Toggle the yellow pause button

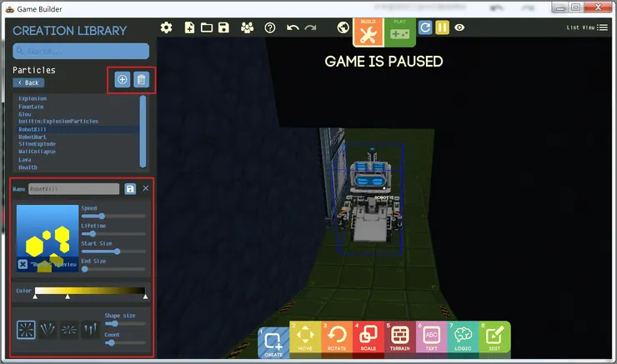point(442,27)
